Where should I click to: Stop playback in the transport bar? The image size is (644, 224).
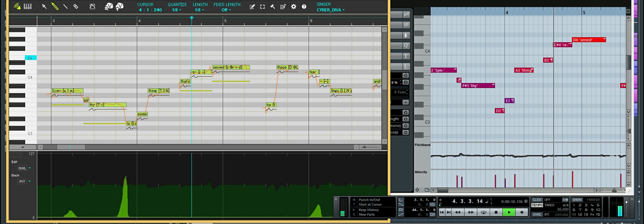[x=496, y=212]
